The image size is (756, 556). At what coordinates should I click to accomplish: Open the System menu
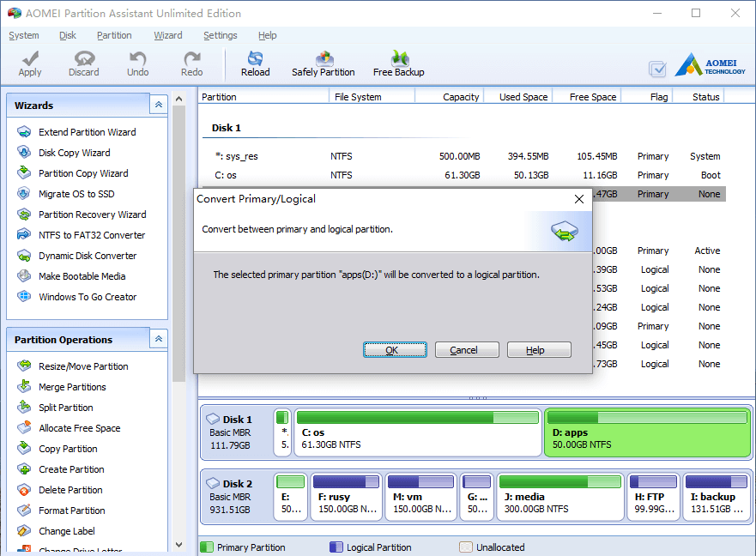tap(24, 35)
